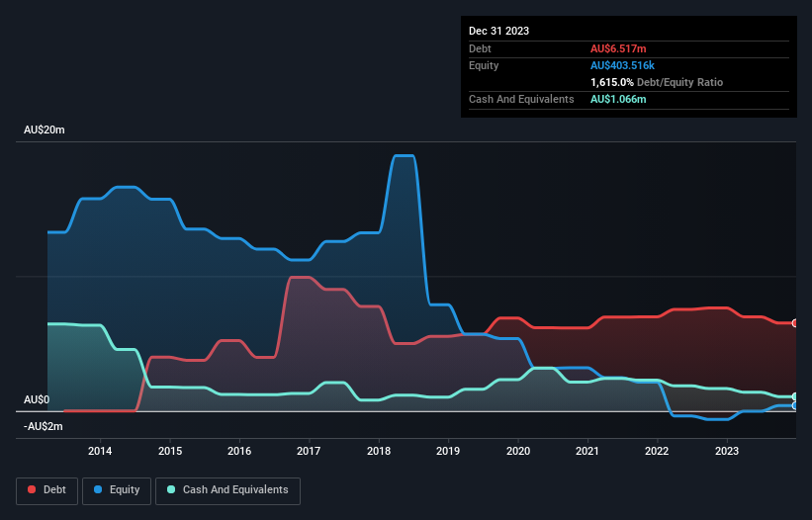Screen dimensions: 812x520
Task: Select blue Equity endpoint marker on chart
Action: coord(795,405)
